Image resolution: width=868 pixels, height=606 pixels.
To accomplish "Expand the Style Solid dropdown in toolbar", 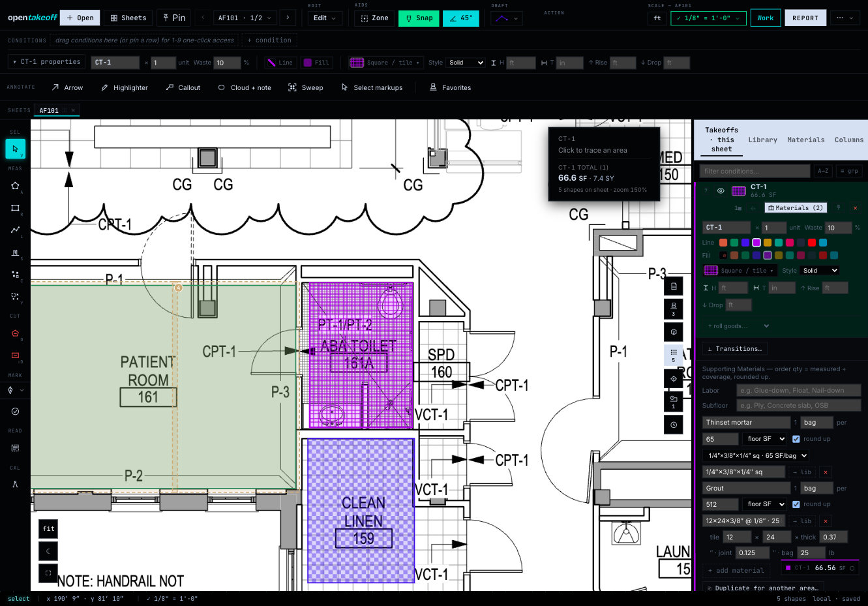I will coord(466,63).
